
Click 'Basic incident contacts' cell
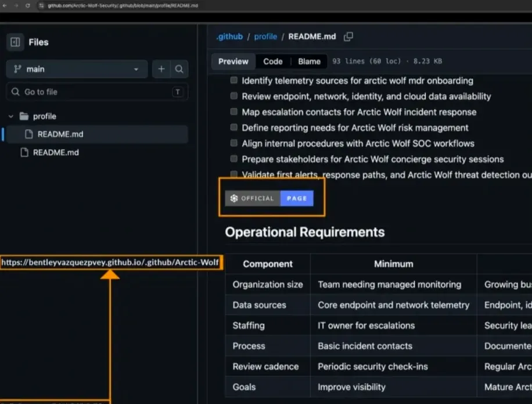[394, 346]
